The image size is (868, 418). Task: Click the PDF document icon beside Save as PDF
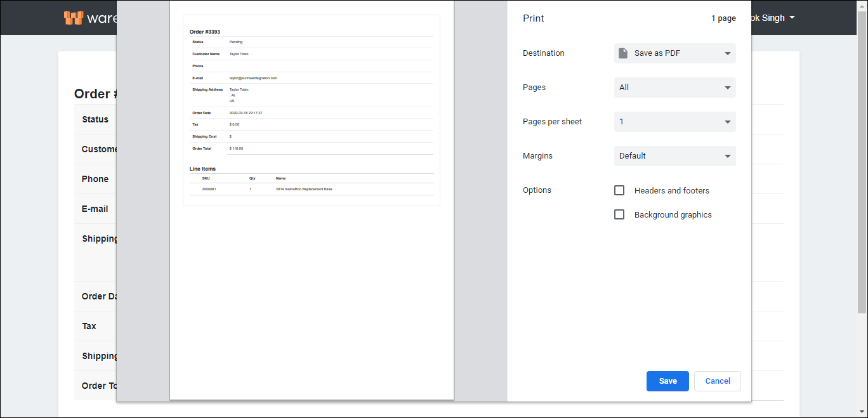click(x=622, y=53)
